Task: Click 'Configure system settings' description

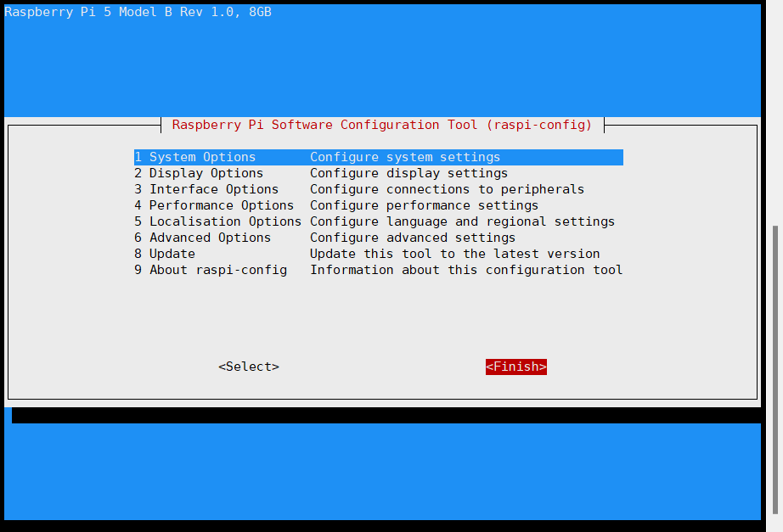Action: 405,157
